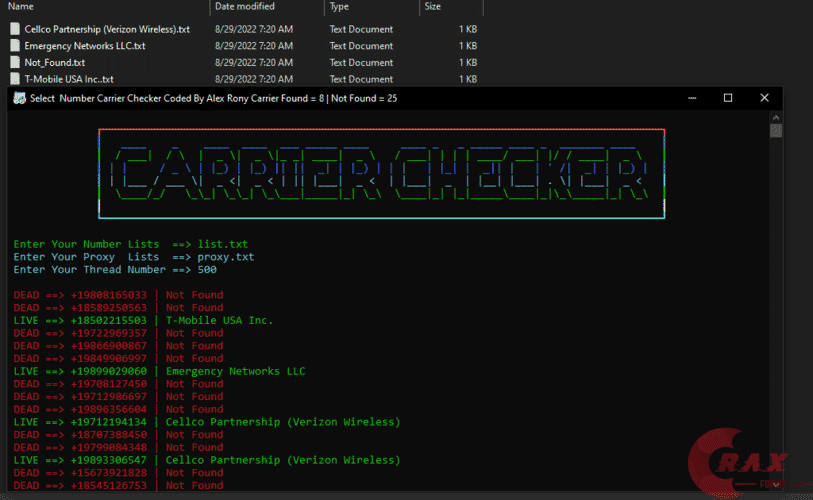This screenshot has width=813, height=500.
Task: Click the DEAD line with number +19866900867
Action: click(x=118, y=345)
